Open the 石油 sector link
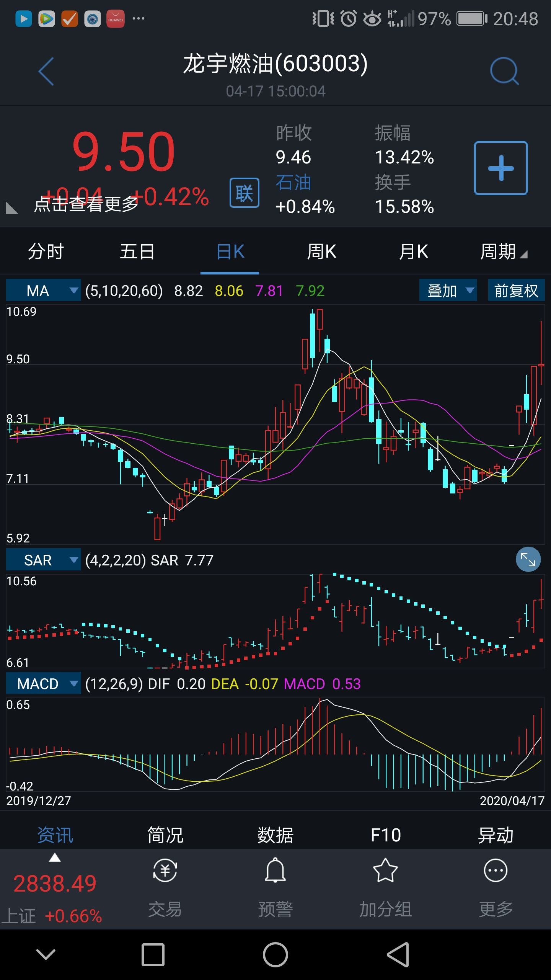 [293, 182]
